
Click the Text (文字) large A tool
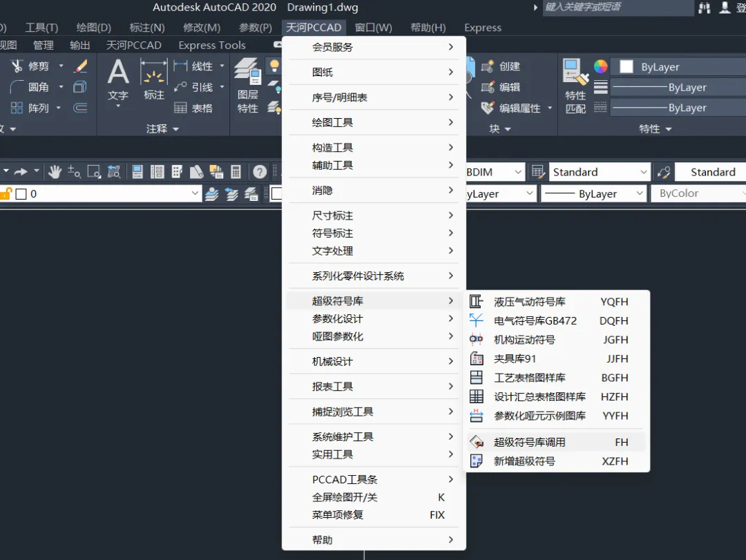point(118,79)
